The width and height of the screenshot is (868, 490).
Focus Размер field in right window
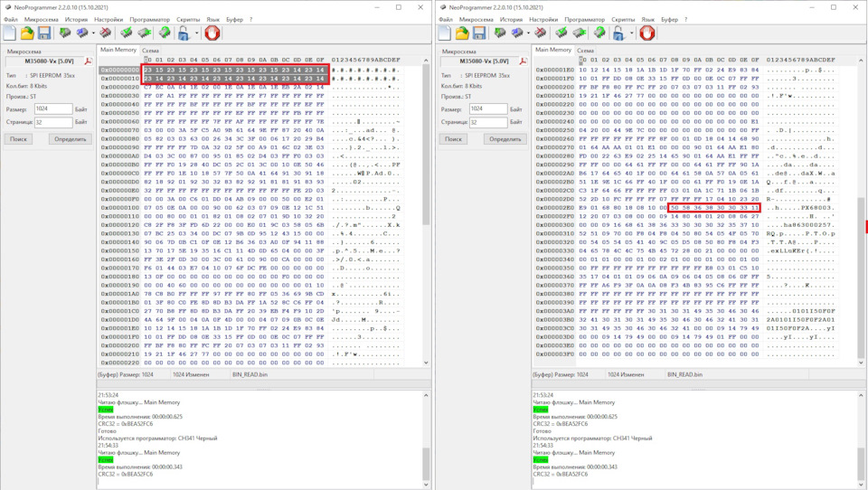[x=488, y=109]
